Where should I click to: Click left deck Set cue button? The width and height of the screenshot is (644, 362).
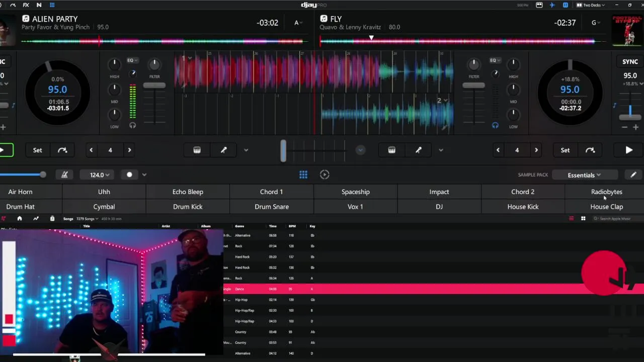(x=37, y=150)
